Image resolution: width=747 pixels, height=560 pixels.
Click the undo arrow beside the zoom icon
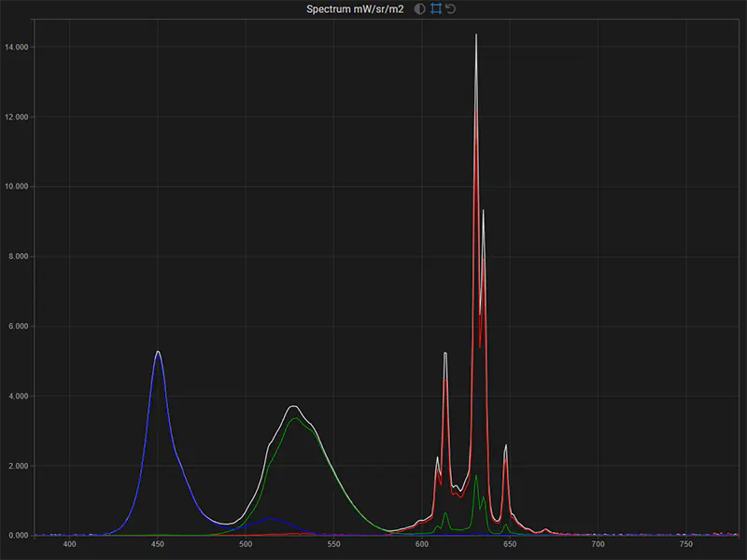point(451,8)
